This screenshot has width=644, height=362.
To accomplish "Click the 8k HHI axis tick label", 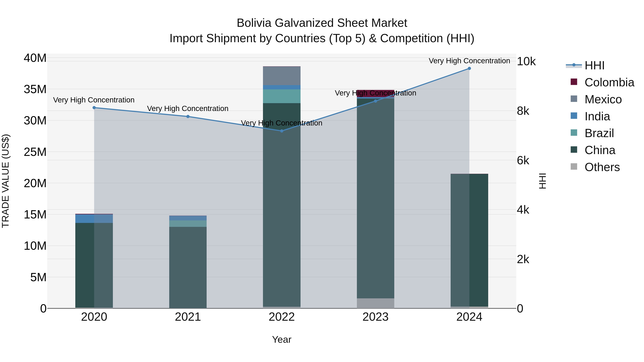I will tap(523, 111).
